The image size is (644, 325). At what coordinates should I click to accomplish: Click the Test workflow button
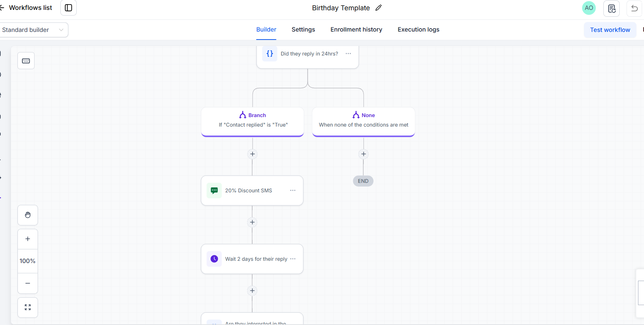coord(610,30)
